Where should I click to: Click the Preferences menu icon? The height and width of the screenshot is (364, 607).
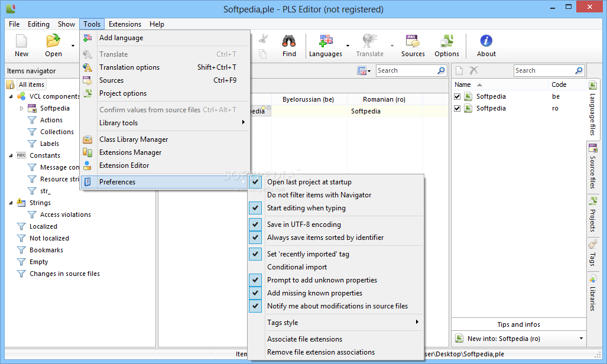pos(88,182)
